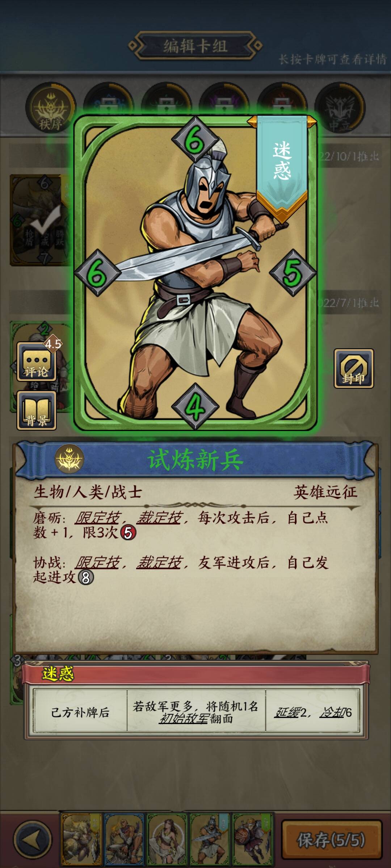Tap the checkmarked card behind the left edge
391x868 pixels.
pyautogui.click(x=41, y=220)
